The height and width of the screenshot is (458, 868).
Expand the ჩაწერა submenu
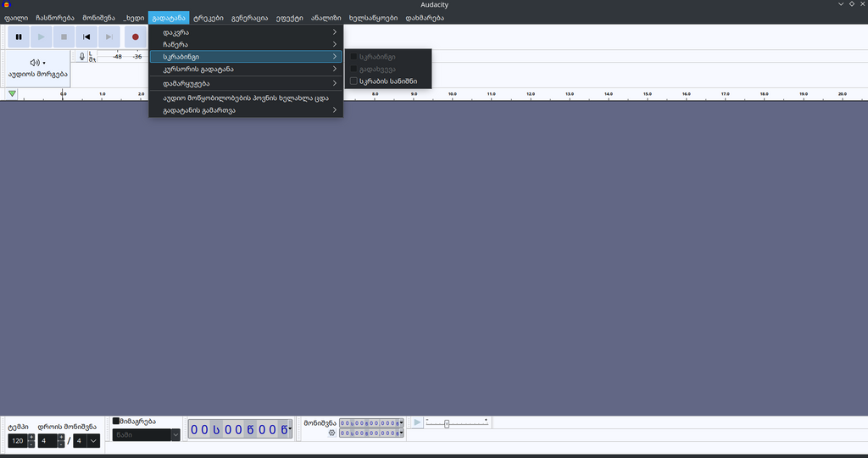246,44
